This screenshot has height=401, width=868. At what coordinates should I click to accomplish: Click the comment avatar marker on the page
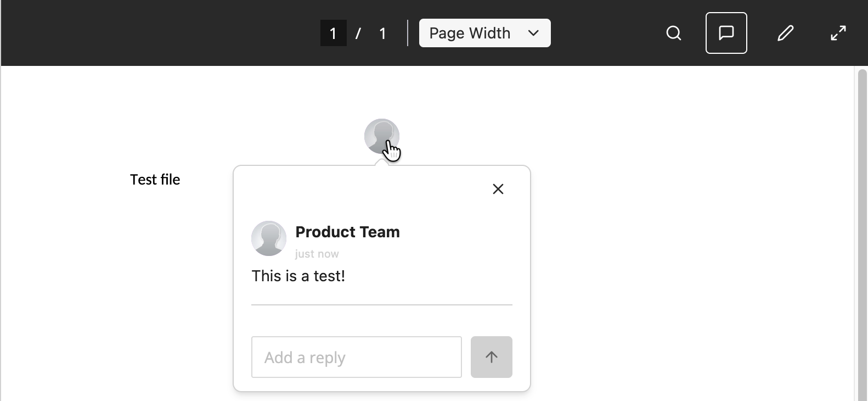coord(382,136)
